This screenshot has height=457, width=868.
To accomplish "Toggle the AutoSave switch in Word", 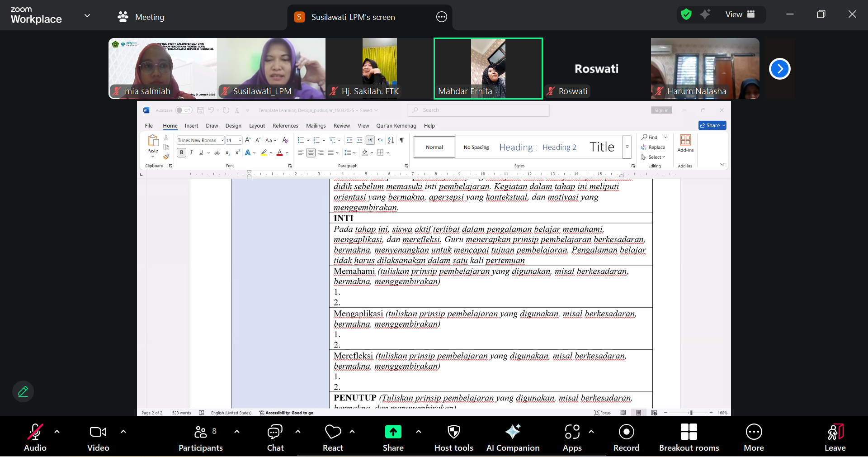I will point(184,110).
